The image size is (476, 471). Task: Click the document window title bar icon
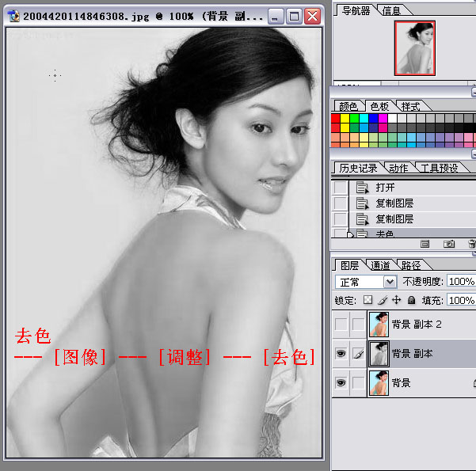pyautogui.click(x=13, y=16)
